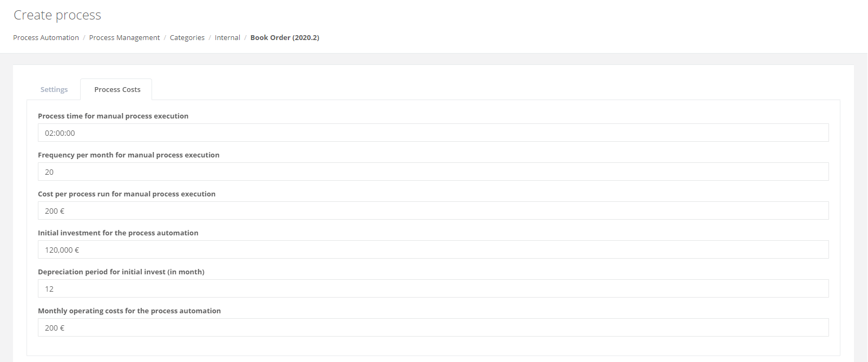Open Process Automation breadcrumb link
The image size is (868, 362).
tap(46, 38)
